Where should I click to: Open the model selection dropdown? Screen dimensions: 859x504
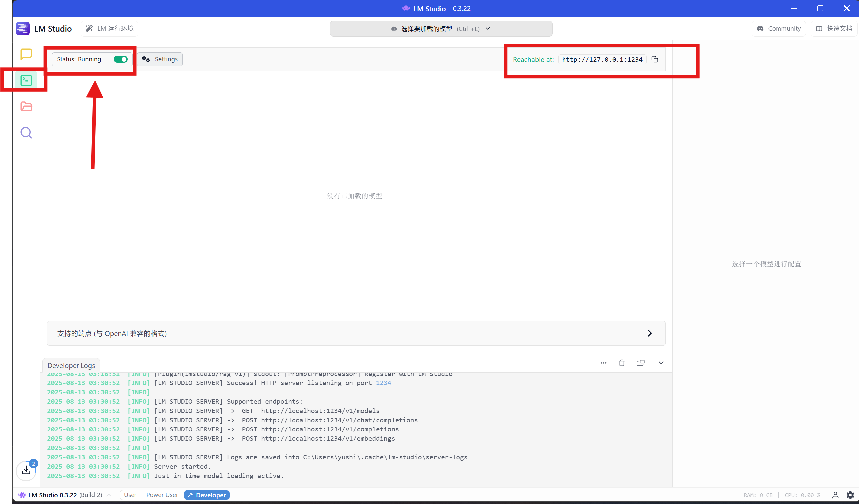(441, 28)
